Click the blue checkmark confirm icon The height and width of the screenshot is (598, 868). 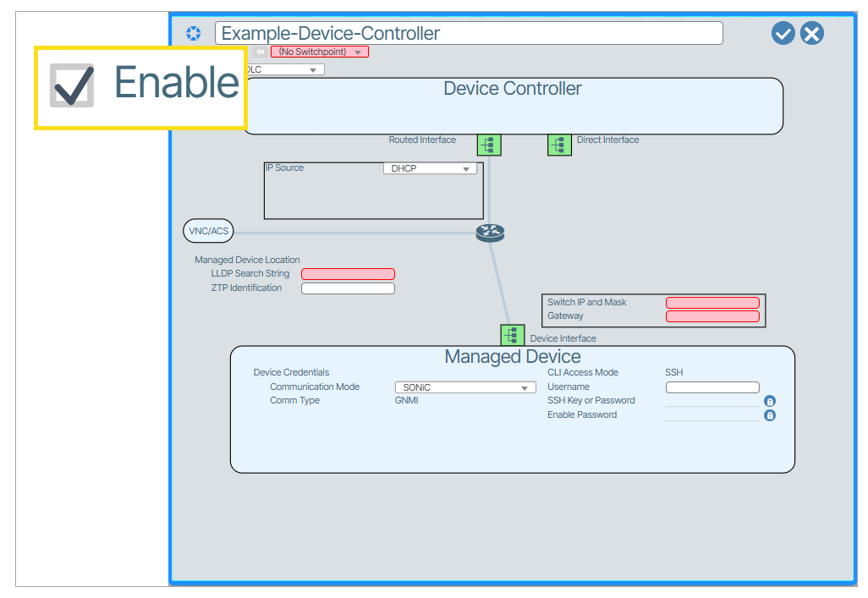[x=783, y=34]
